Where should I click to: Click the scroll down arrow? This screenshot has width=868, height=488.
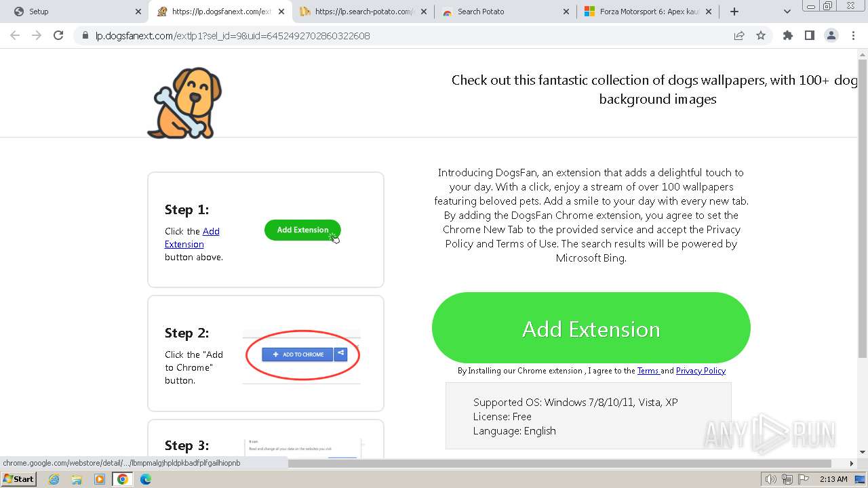862,452
